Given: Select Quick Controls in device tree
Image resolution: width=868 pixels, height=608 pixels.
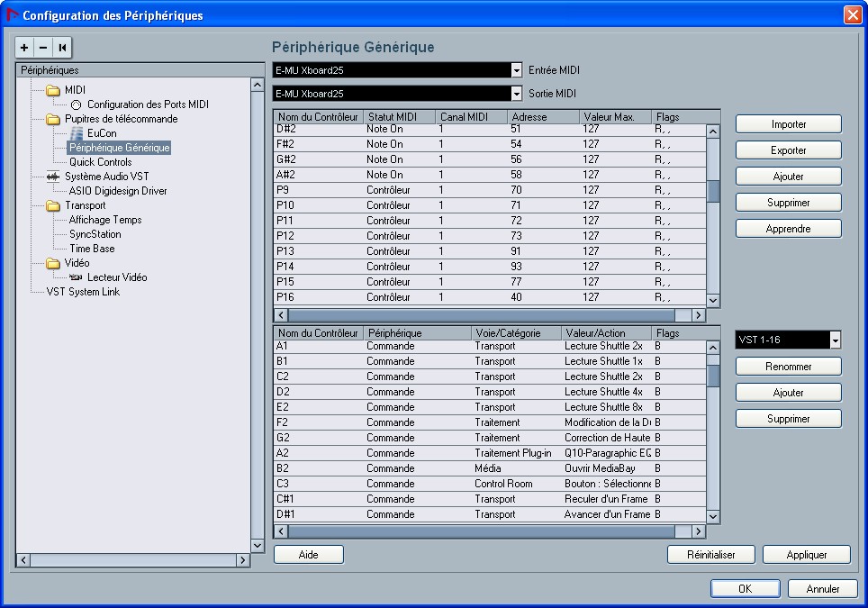Looking at the screenshot, I should pos(100,162).
